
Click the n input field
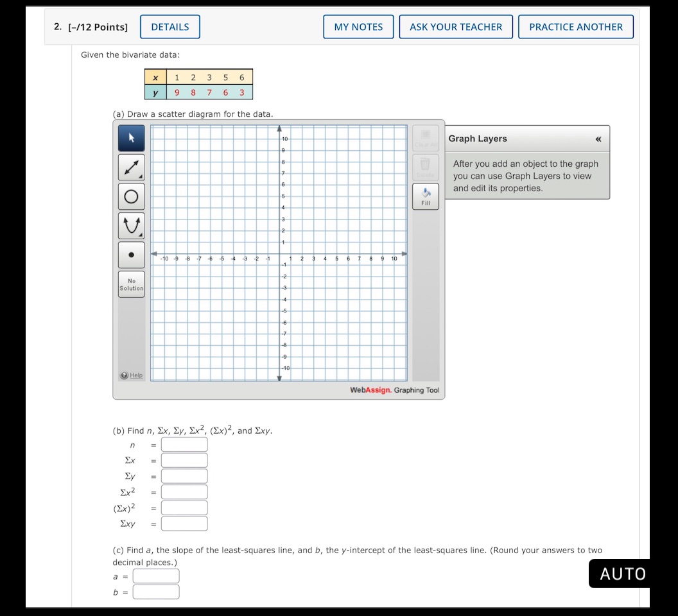click(184, 445)
